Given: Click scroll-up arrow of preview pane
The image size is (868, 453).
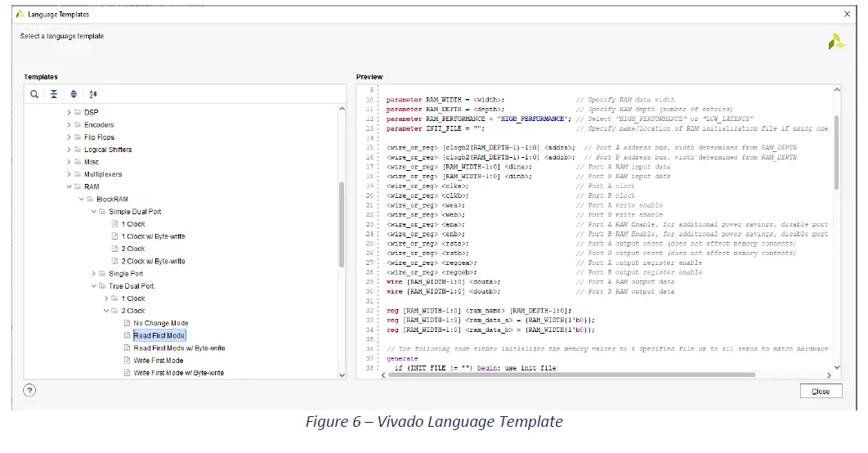Looking at the screenshot, I should click(x=836, y=89).
